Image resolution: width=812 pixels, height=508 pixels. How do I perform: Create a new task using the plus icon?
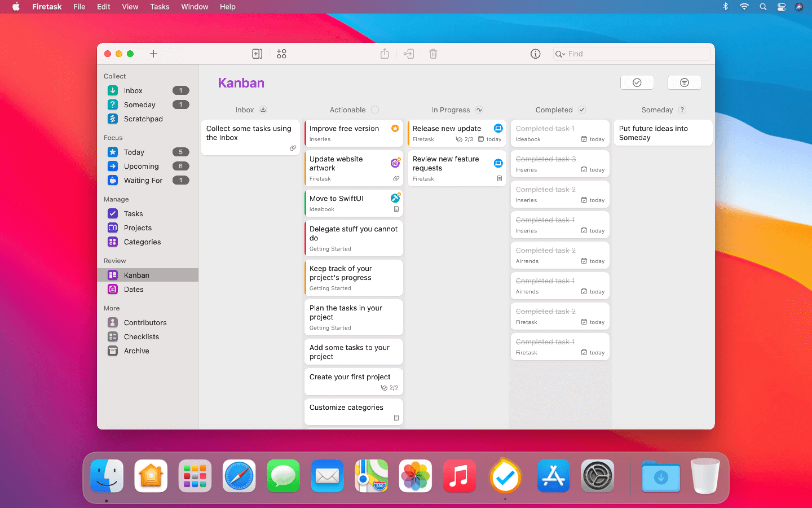click(153, 54)
